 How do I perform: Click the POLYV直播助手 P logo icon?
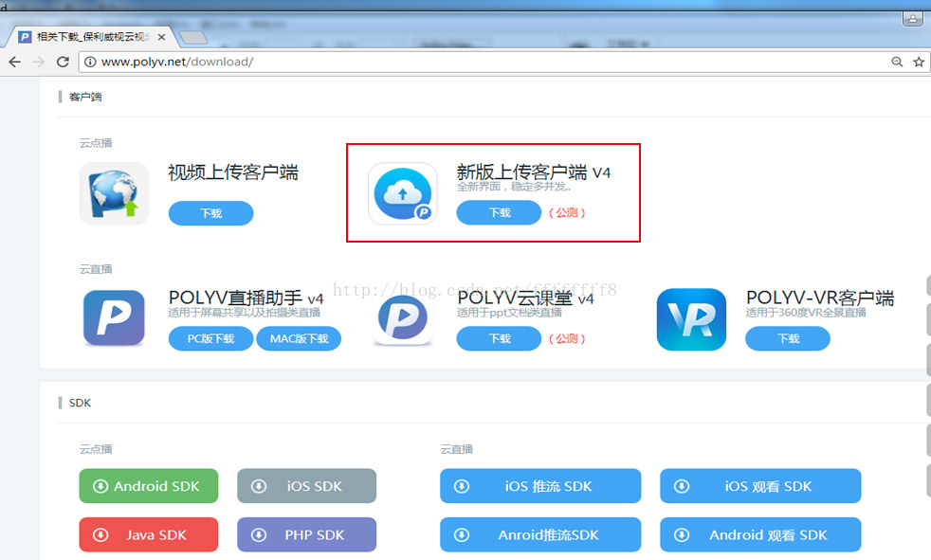(114, 318)
